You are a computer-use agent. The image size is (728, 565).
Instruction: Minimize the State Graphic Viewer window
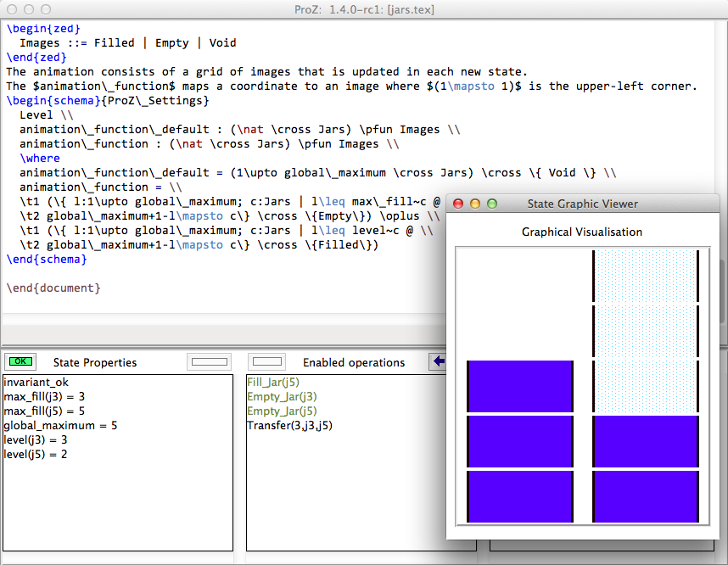[x=475, y=204]
